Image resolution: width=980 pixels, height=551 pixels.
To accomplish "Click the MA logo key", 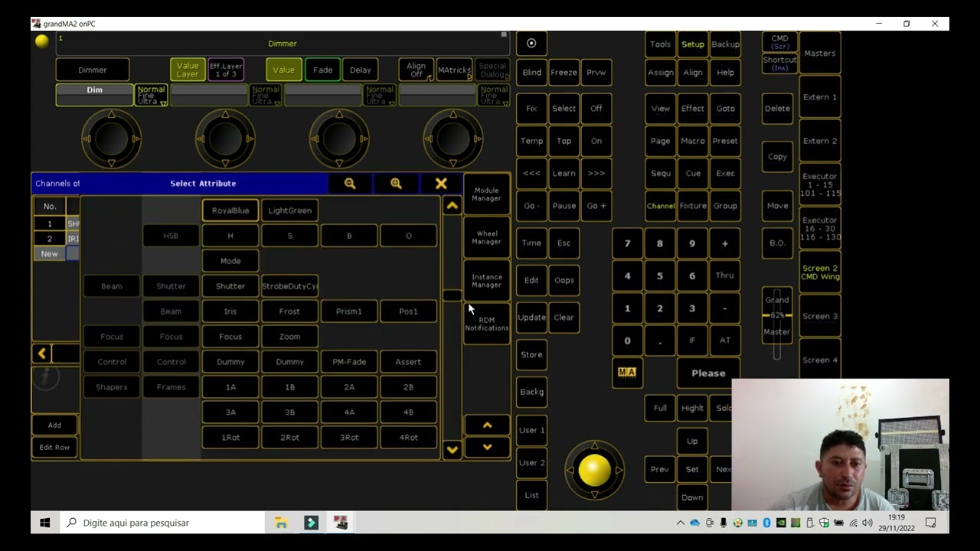I will [x=627, y=373].
